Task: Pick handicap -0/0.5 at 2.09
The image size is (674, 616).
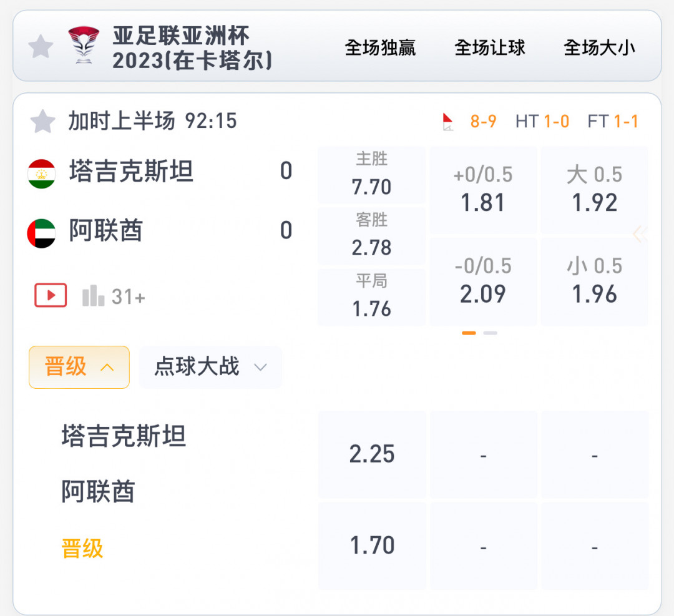Action: click(483, 281)
